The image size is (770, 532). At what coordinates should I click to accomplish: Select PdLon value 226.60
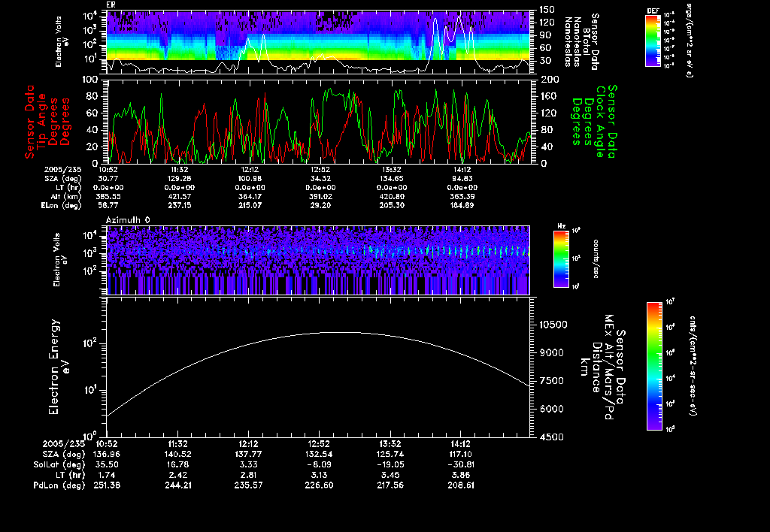click(319, 485)
